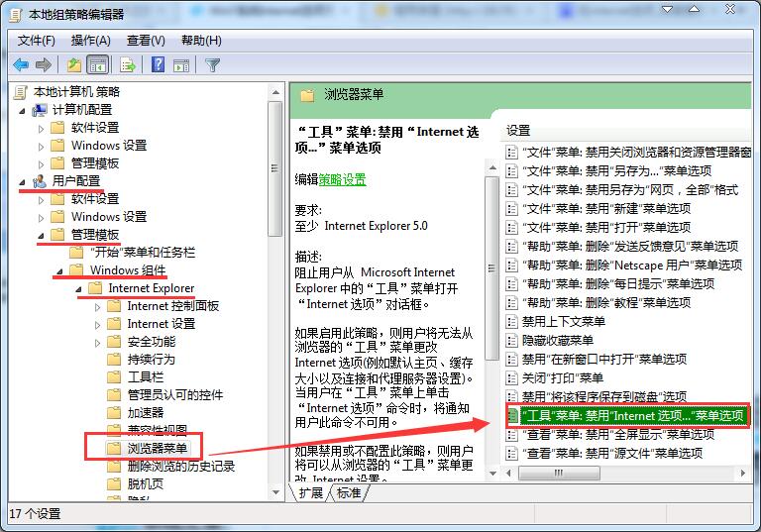
Task: Click the 管理员认可的控件 folder icon
Action: point(114,394)
